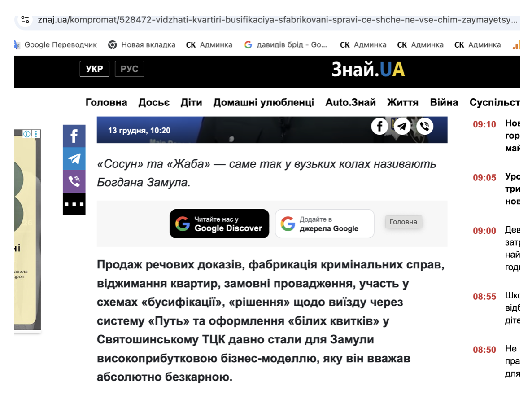Open the давидів брід Google bookmark

point(286,44)
